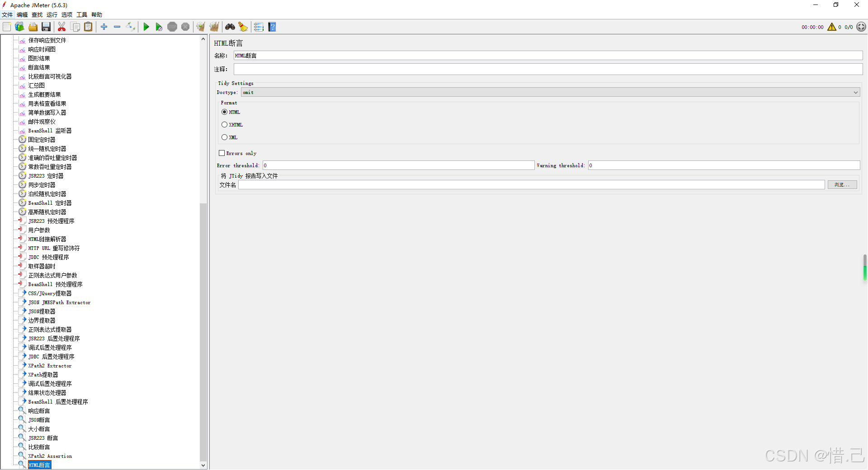This screenshot has width=868, height=470.
Task: Create a new test plan with the New icon
Action: (7, 27)
